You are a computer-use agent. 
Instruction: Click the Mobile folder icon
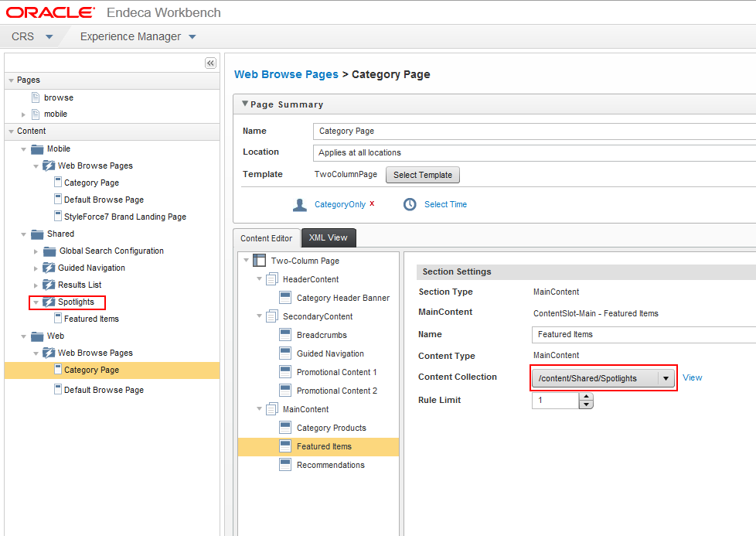(37, 149)
